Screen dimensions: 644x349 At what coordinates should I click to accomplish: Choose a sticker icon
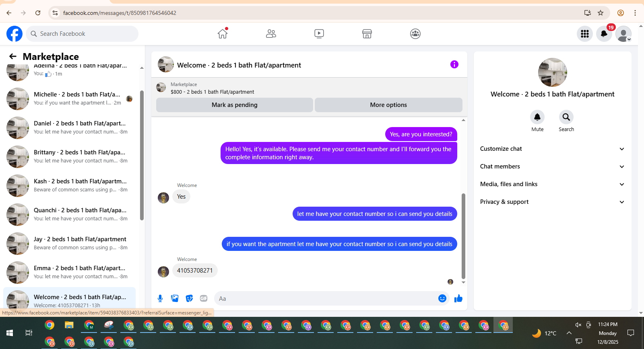[x=189, y=298]
